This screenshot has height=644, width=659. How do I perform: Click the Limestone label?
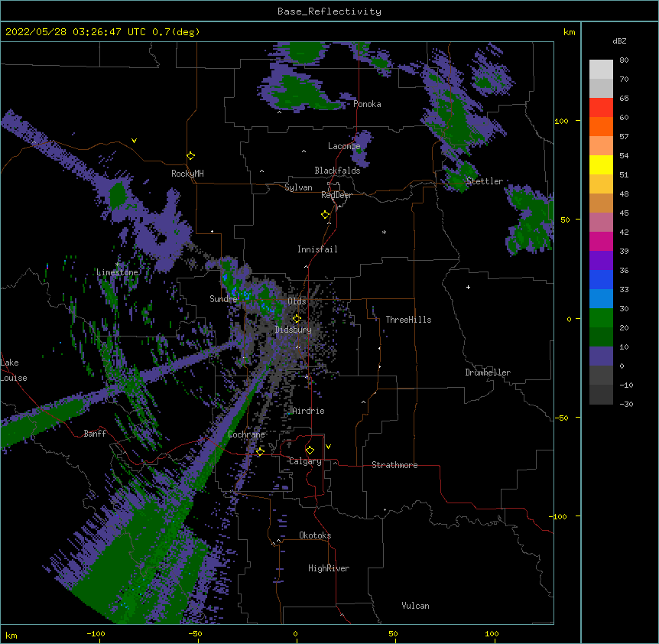(x=117, y=272)
